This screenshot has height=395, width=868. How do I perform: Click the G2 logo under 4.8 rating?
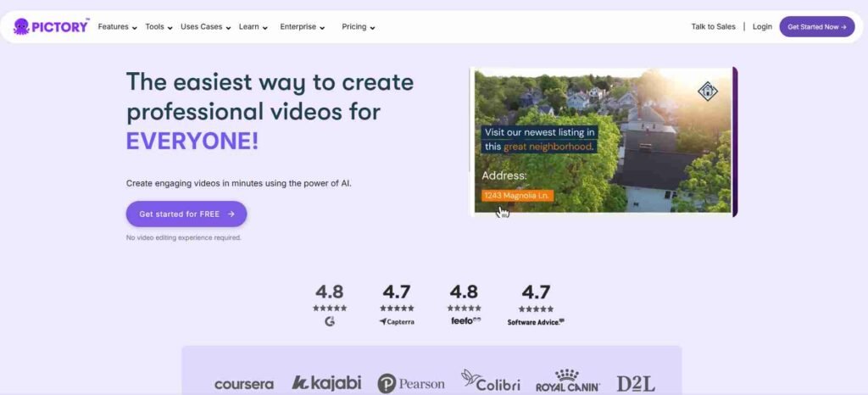[330, 321]
